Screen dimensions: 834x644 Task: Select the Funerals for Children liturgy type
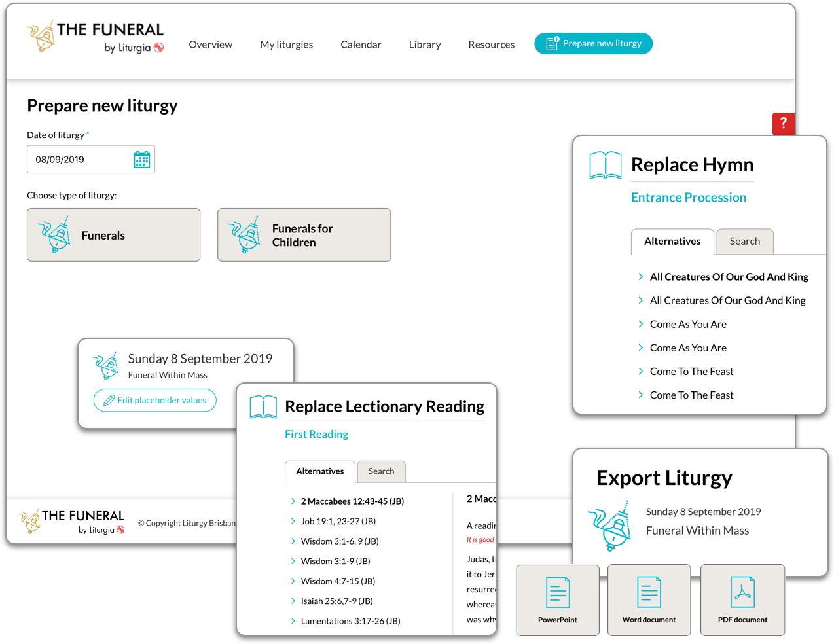coord(304,235)
